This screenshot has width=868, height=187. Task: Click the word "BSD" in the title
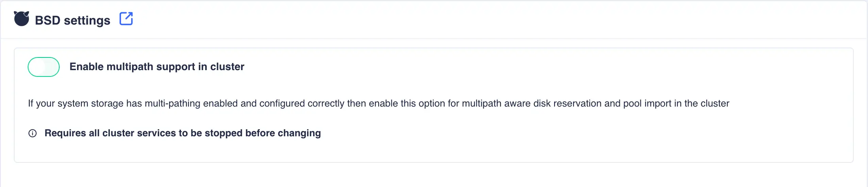pos(47,20)
